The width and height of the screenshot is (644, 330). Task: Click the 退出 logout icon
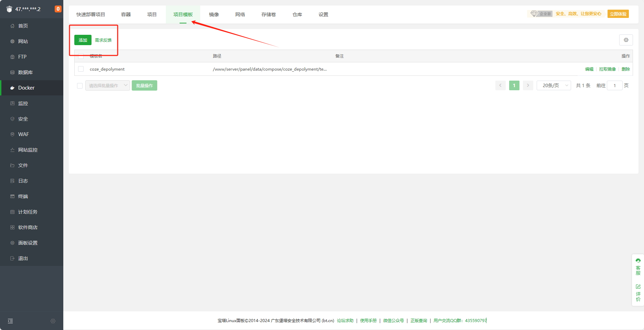click(12, 258)
